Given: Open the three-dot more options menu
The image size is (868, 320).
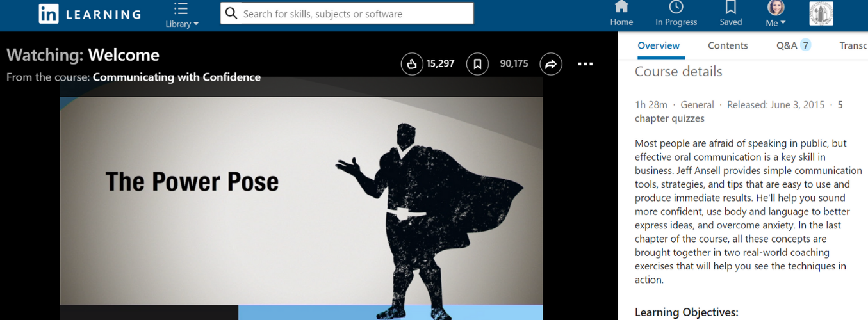Looking at the screenshot, I should [585, 64].
